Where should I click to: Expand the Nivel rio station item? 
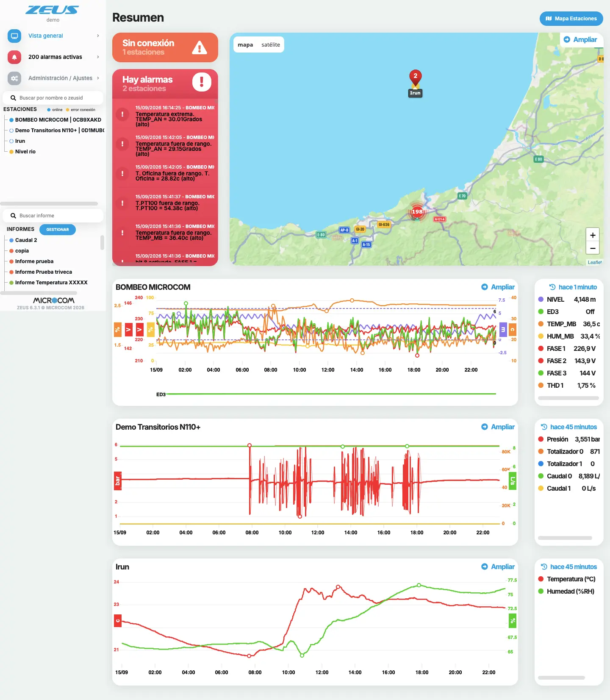click(x=22, y=151)
